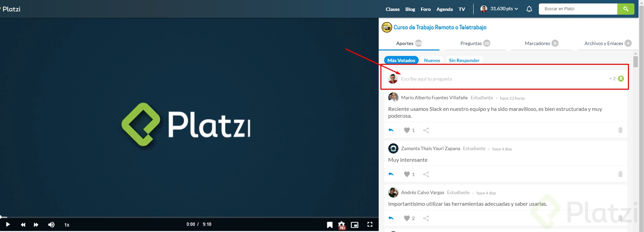Click Andrés Calvo Vargas avatar
Viewport: 644px width, 232px height.
tap(393, 192)
